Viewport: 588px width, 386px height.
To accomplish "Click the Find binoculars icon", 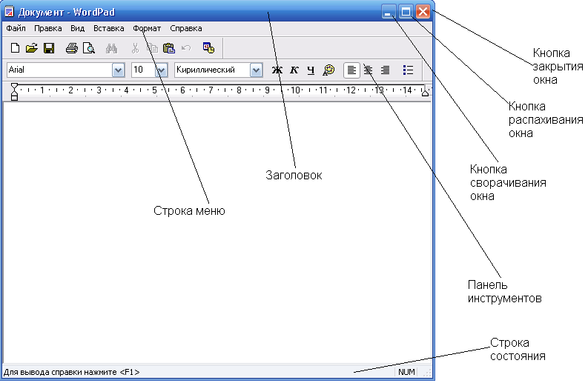I will point(111,48).
